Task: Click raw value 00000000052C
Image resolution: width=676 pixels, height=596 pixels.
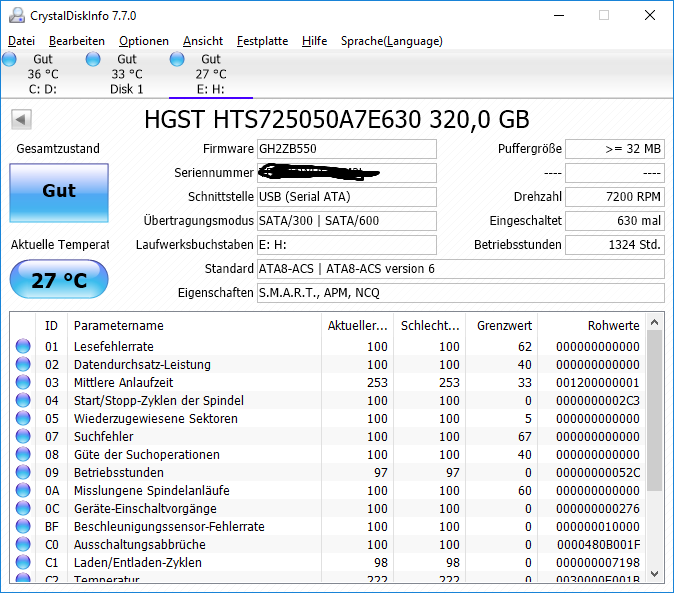Action: tap(598, 473)
